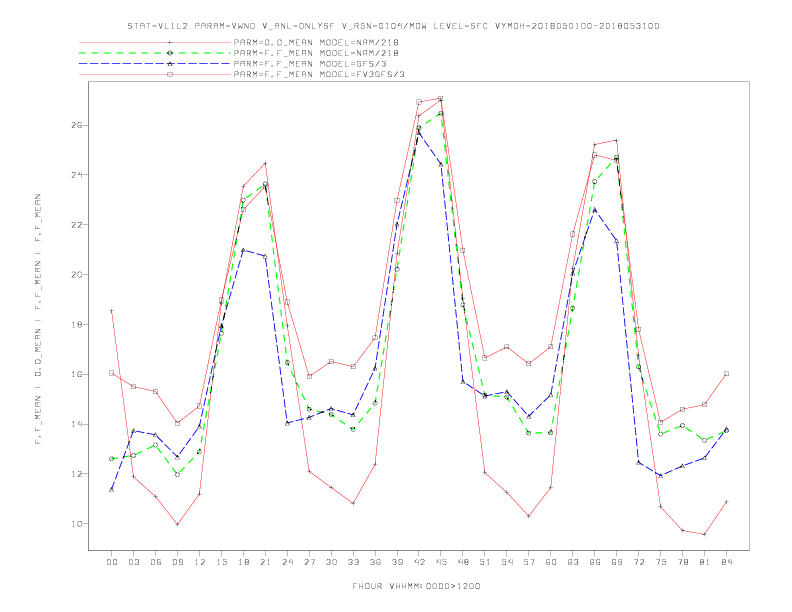Click x-axis tick label 54

[507, 562]
